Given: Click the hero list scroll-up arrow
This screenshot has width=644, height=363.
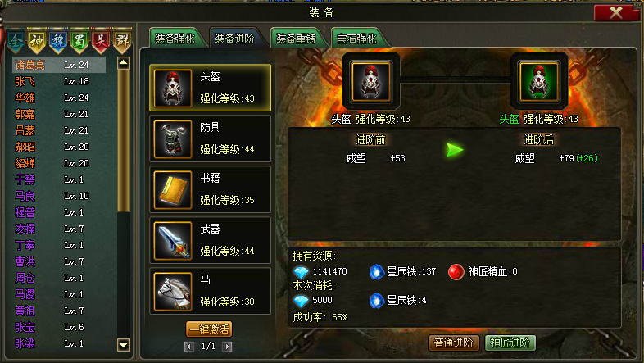Looking at the screenshot, I should (124, 63).
